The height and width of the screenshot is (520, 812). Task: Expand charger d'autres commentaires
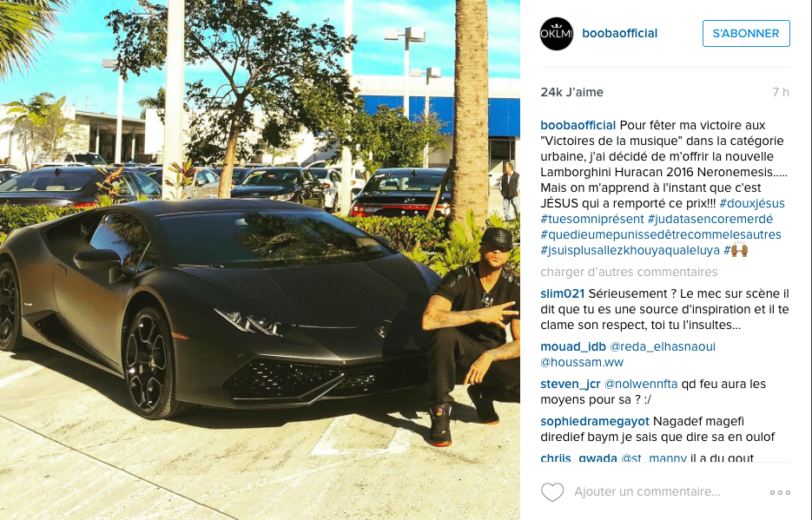click(x=629, y=272)
